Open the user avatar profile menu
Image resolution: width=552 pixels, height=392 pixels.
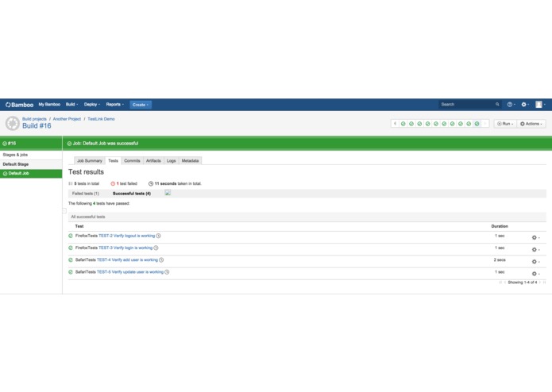click(x=540, y=105)
